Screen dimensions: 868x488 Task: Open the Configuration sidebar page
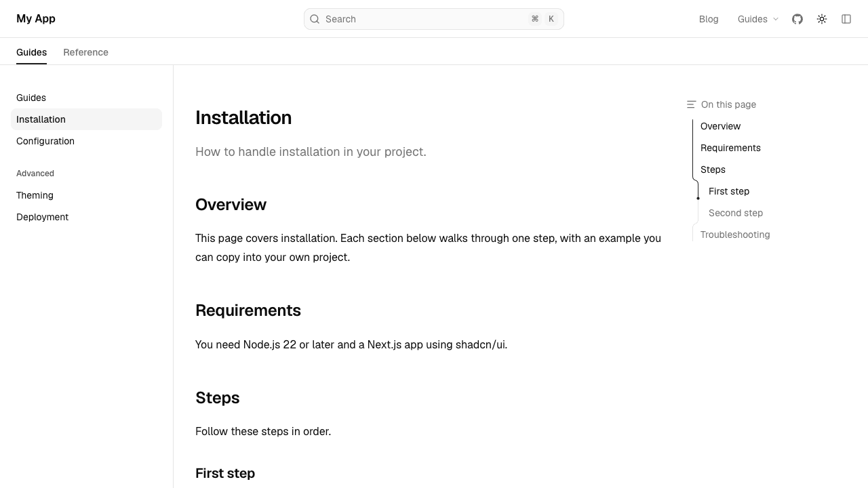click(86, 141)
